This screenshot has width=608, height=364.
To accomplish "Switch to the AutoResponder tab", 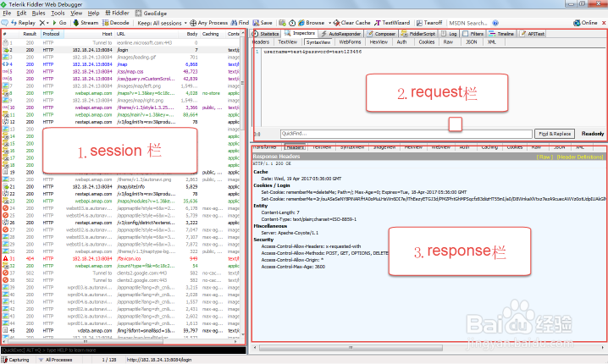I will point(341,34).
